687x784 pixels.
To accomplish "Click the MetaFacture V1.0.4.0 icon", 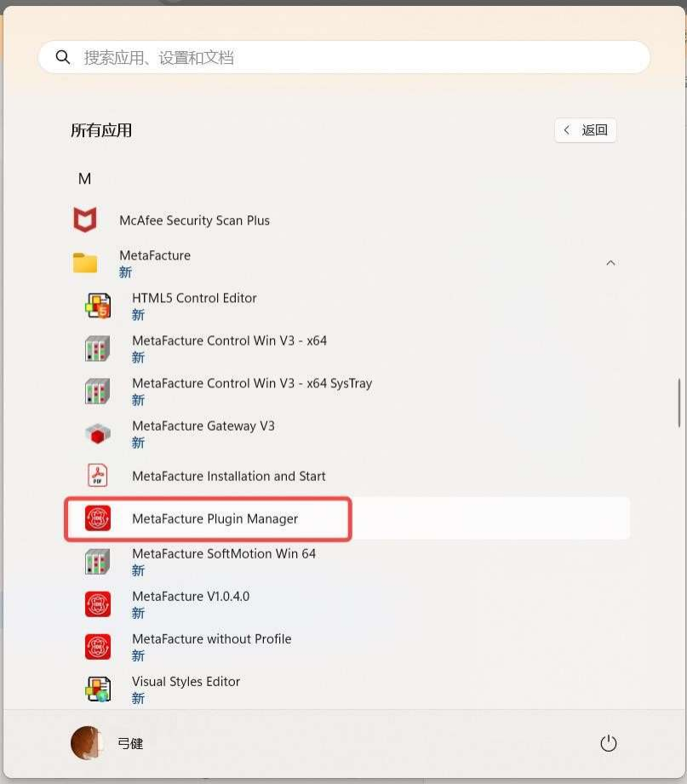I will 98,604.
